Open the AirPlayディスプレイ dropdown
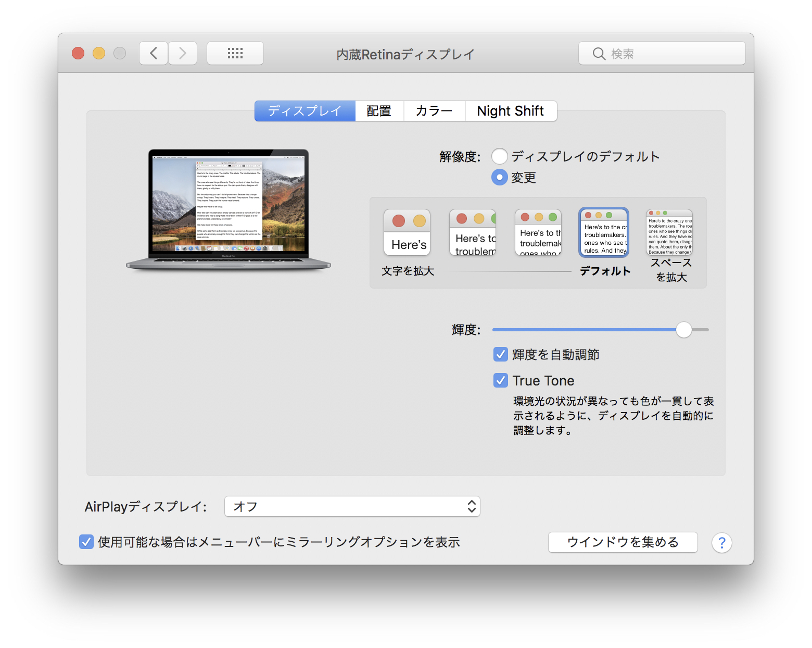This screenshot has height=648, width=812. tap(352, 506)
